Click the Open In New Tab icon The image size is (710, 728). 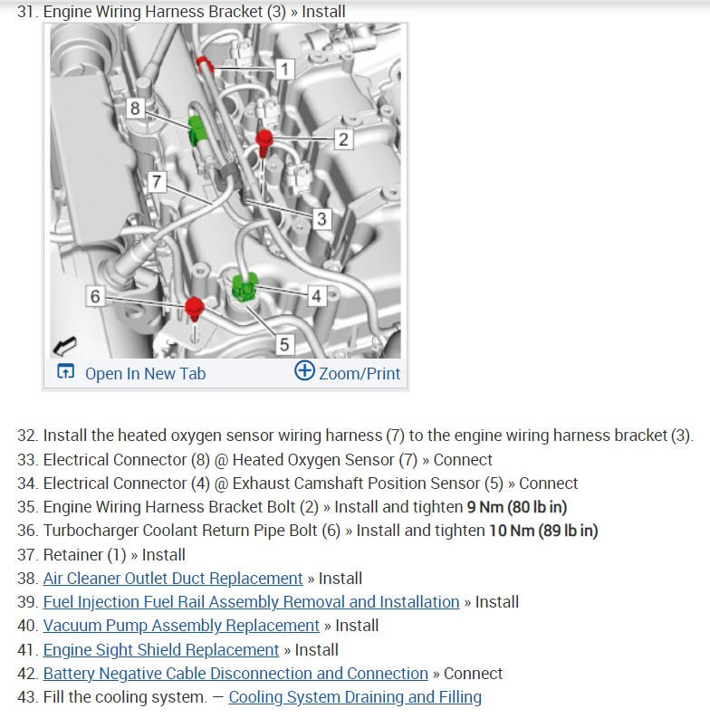click(65, 371)
